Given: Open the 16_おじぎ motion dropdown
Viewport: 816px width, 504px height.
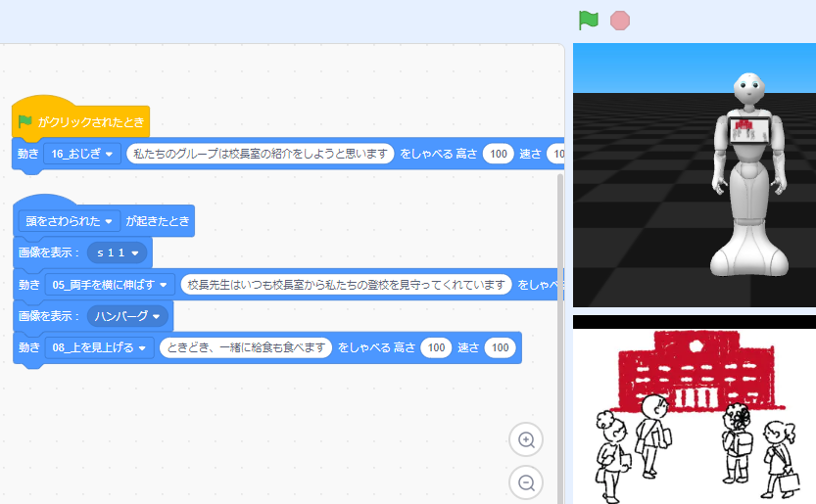Looking at the screenshot, I should tap(82, 154).
